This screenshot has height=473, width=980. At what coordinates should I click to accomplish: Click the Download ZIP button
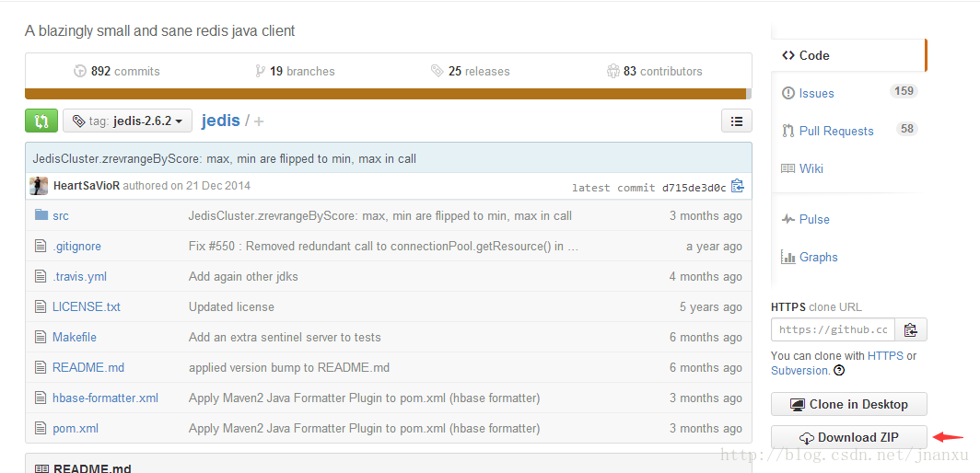[x=849, y=437]
